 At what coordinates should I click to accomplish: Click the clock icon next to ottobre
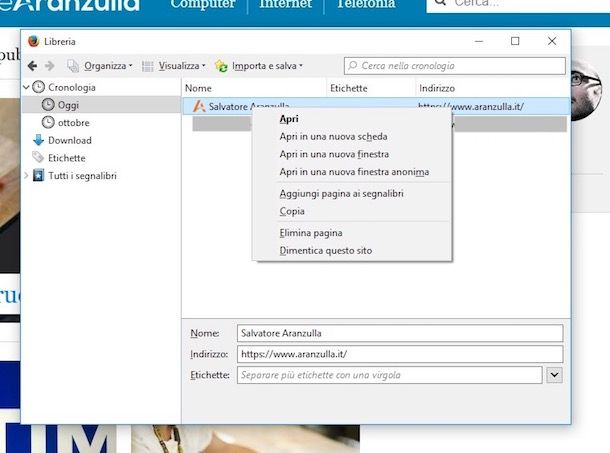coord(48,122)
